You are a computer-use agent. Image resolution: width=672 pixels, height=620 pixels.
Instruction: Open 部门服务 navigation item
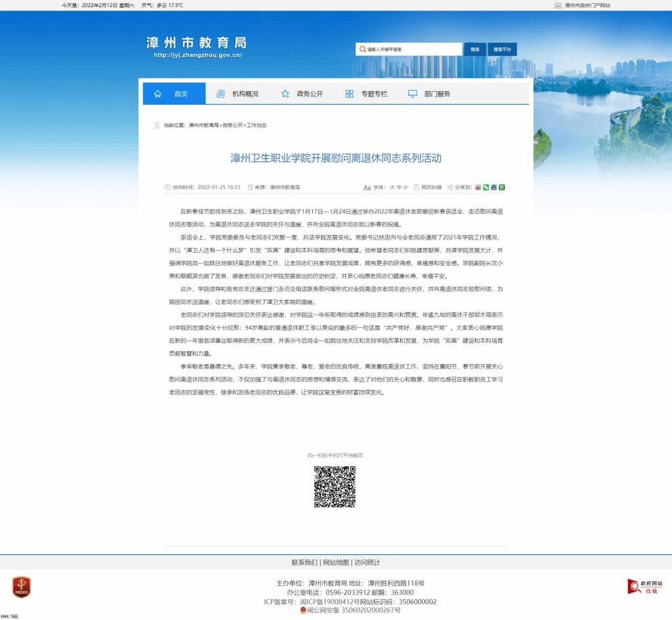click(430, 94)
